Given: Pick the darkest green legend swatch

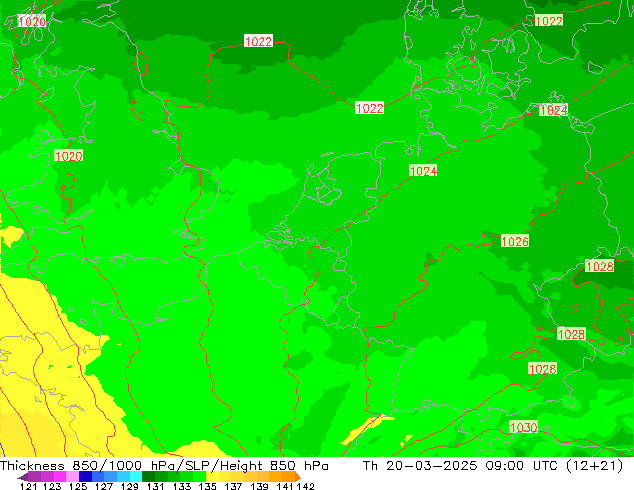Looking at the screenshot, I should [148, 477].
